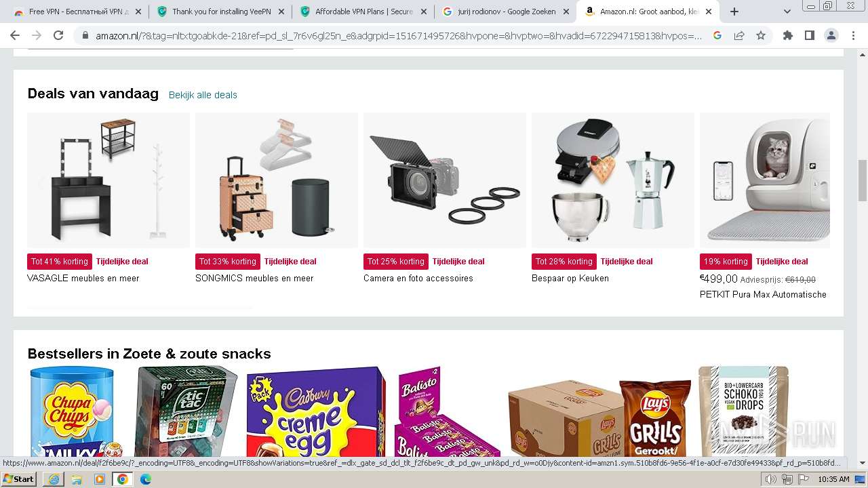
Task: Close the Free VPN tab
Action: pos(138,12)
